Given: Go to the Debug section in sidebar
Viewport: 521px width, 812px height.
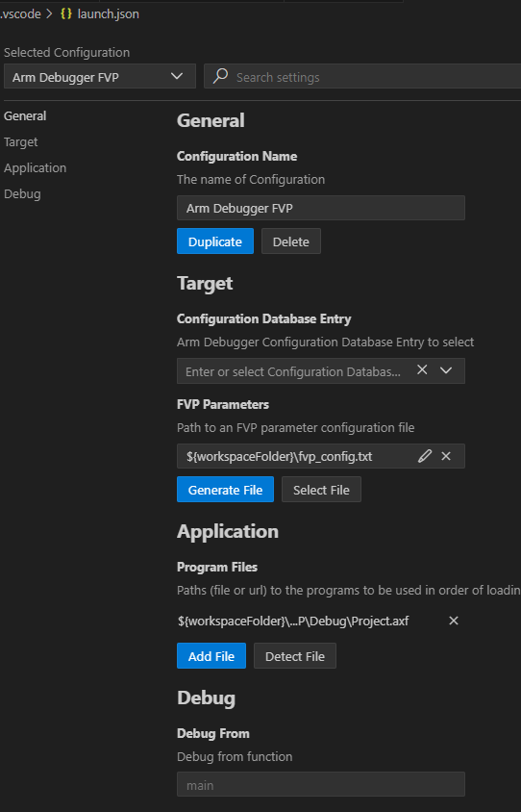Looking at the screenshot, I should 22,193.
